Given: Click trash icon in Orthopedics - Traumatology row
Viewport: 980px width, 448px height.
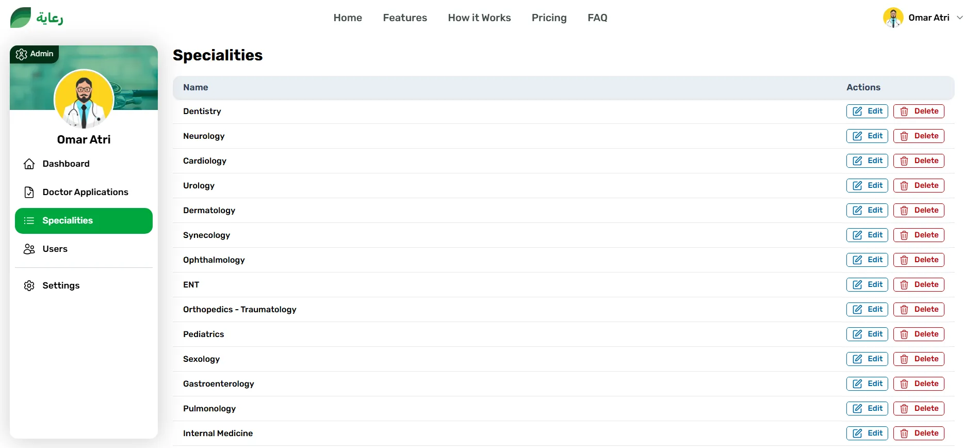Looking at the screenshot, I should coord(904,310).
